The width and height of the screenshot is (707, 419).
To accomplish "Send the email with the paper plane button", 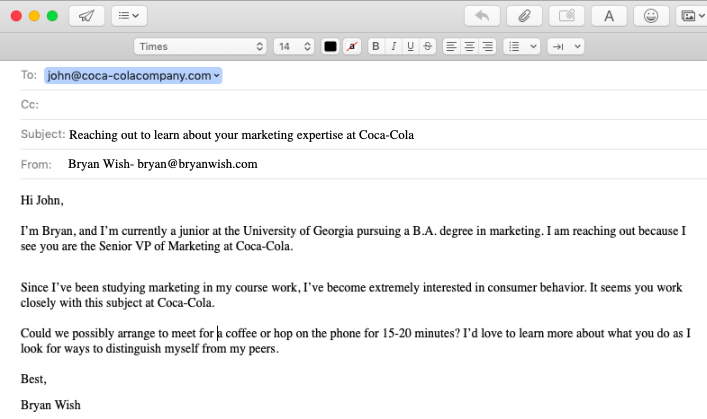I will (87, 16).
